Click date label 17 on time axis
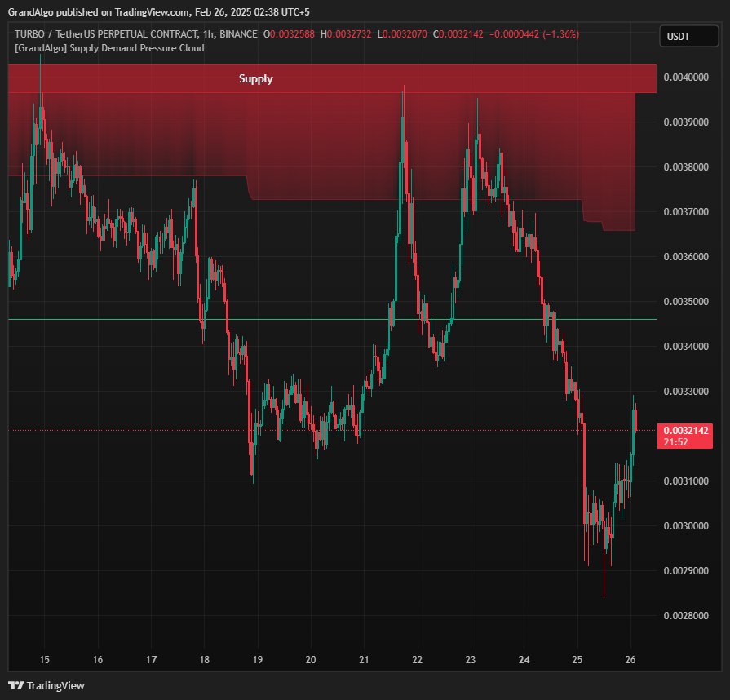730x700 pixels. [x=151, y=659]
